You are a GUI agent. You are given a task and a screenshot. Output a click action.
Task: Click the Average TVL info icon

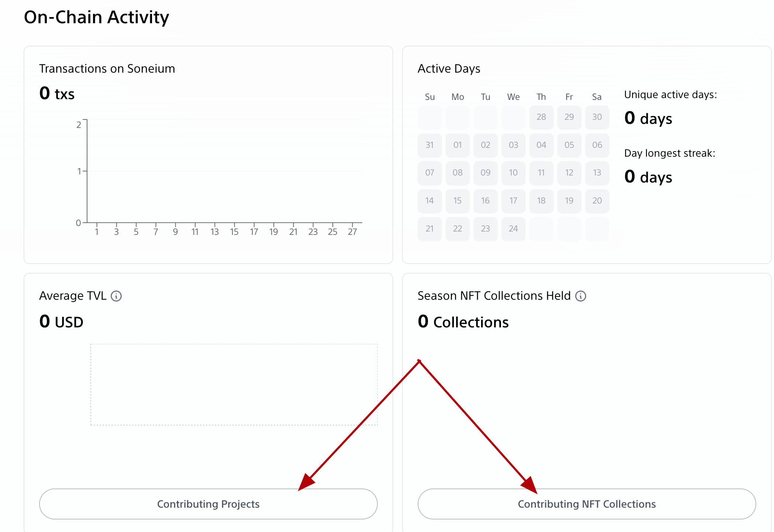(116, 296)
